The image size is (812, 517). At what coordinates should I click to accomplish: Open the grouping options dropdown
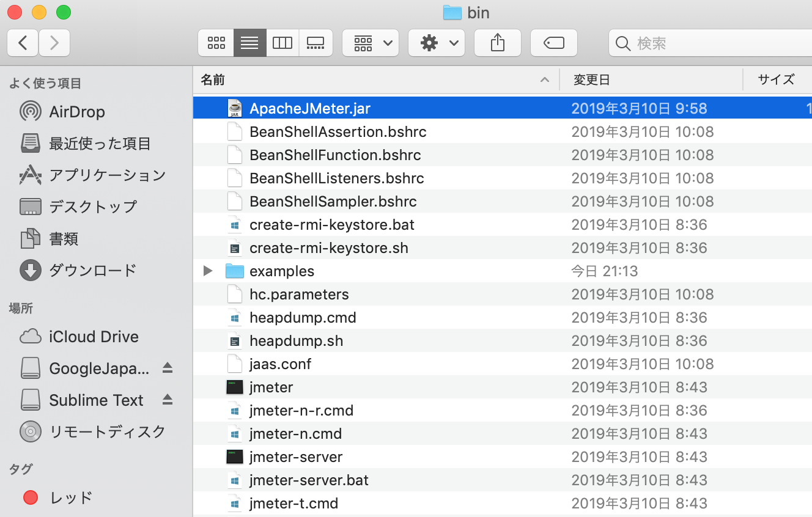tap(370, 42)
